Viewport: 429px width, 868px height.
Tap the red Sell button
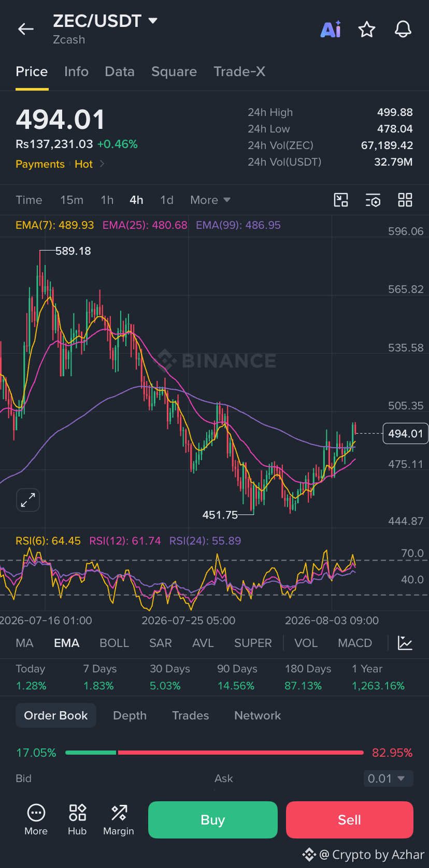pos(350,820)
